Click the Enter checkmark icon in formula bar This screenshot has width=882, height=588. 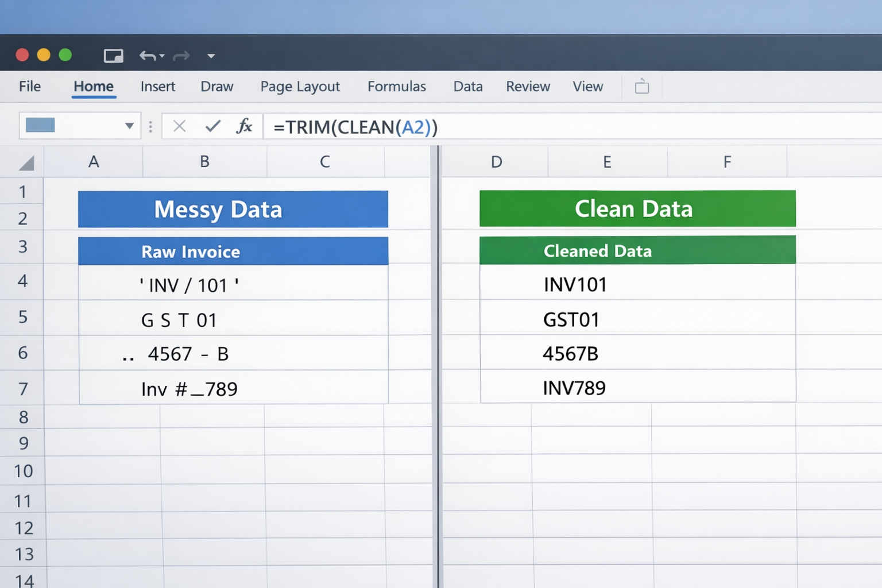(x=212, y=126)
